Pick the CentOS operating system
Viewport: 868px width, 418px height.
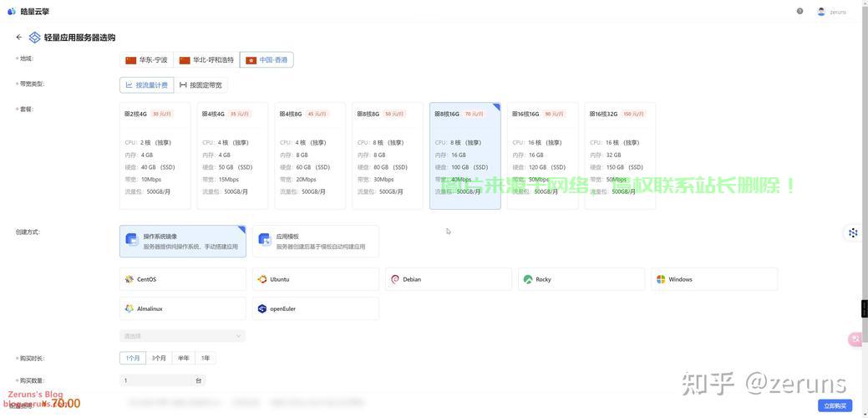[183, 279]
